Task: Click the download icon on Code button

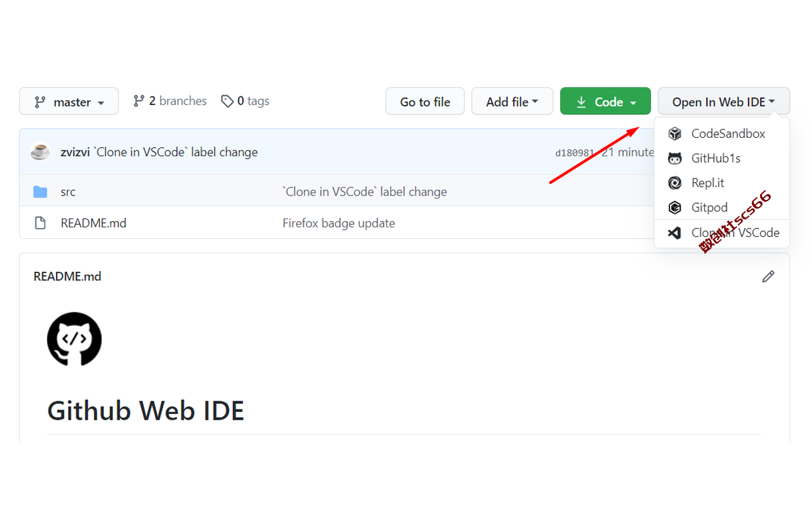Action: click(x=581, y=102)
